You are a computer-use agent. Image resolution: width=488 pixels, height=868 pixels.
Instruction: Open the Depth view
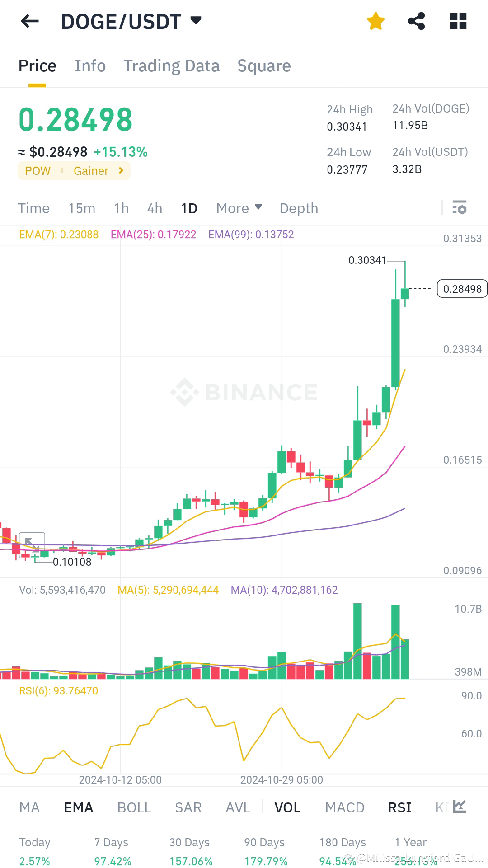tap(298, 208)
